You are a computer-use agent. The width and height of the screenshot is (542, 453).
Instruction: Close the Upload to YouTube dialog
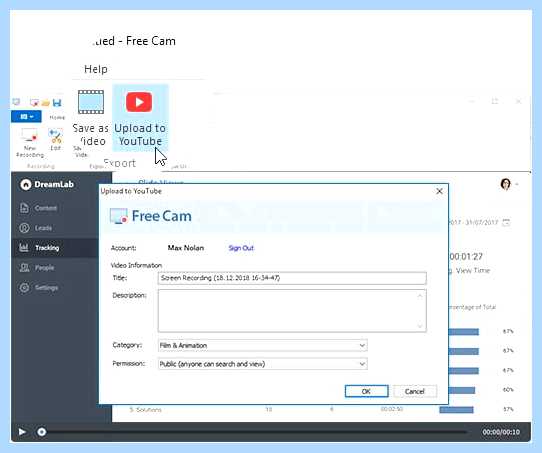[x=439, y=191]
